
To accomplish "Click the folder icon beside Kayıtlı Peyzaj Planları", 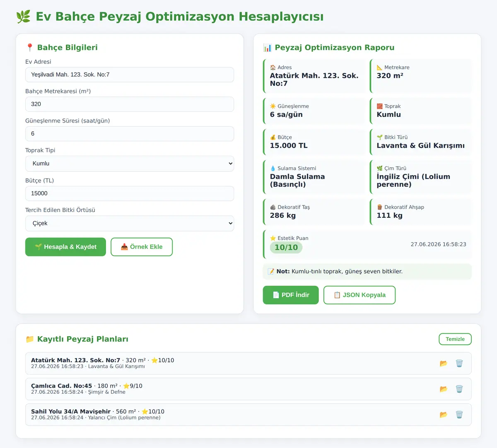I will coord(30,339).
